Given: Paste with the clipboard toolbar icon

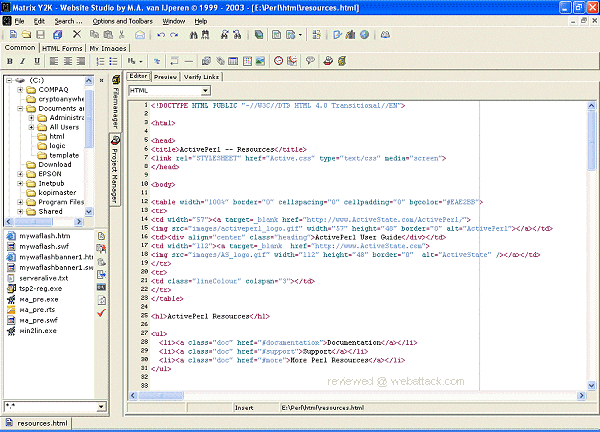Looking at the screenshot, I should 108,35.
